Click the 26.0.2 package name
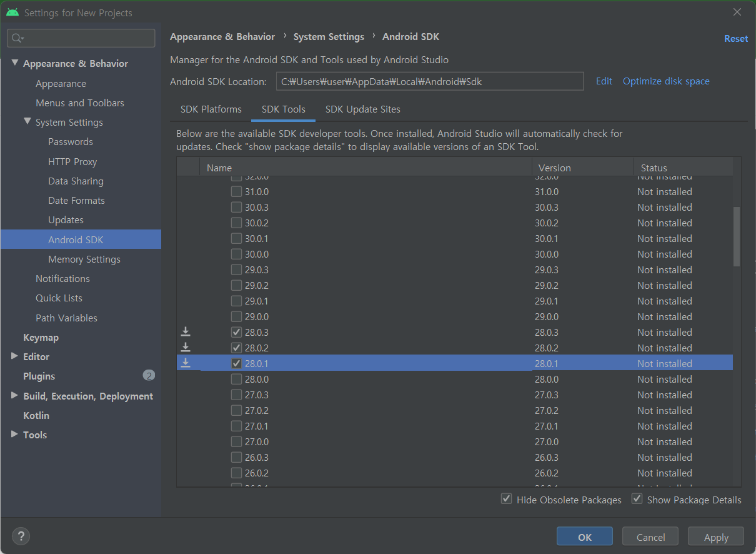This screenshot has height=554, width=756. pos(257,473)
